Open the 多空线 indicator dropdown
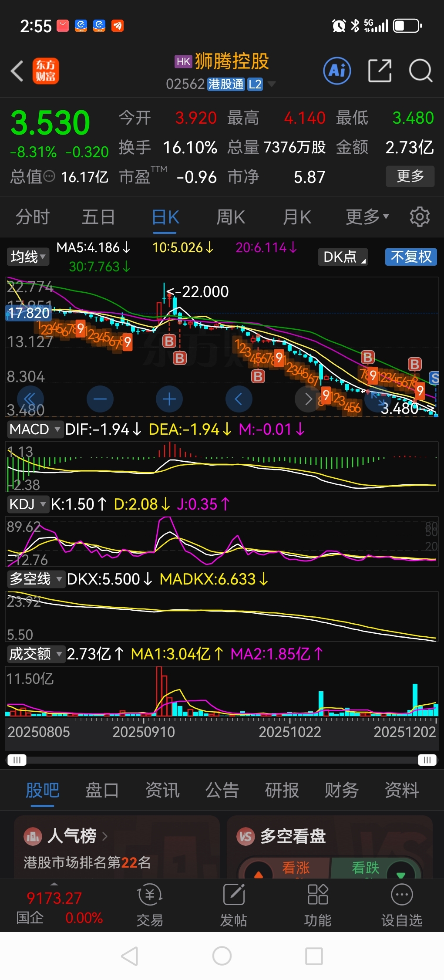This screenshot has height=980, width=444. pyautogui.click(x=36, y=579)
